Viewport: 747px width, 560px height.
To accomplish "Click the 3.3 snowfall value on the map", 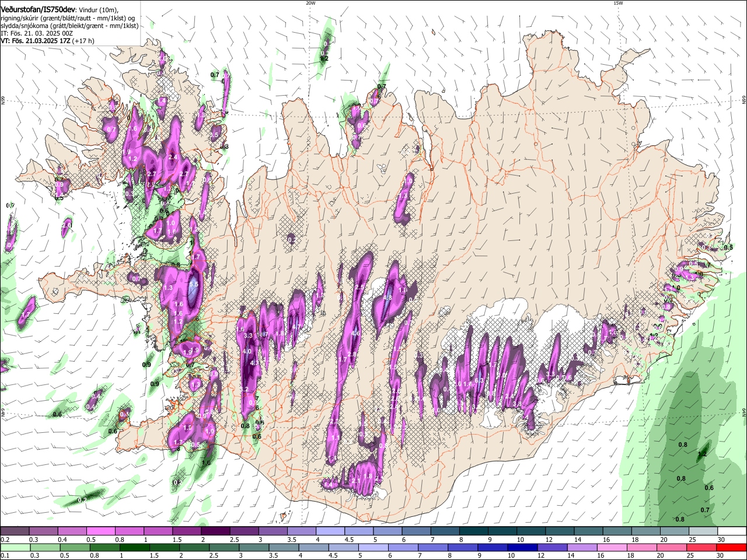I will (248, 335).
